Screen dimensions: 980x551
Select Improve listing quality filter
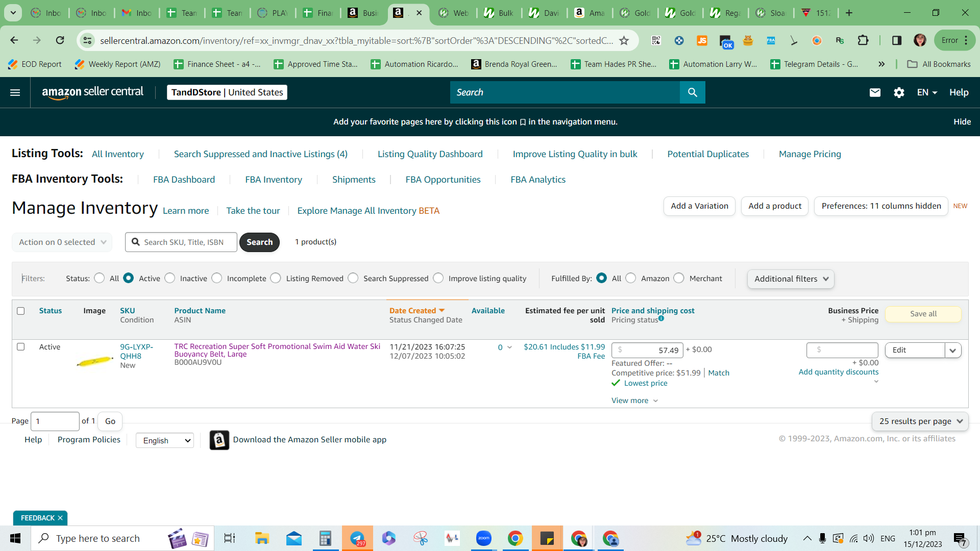438,278
